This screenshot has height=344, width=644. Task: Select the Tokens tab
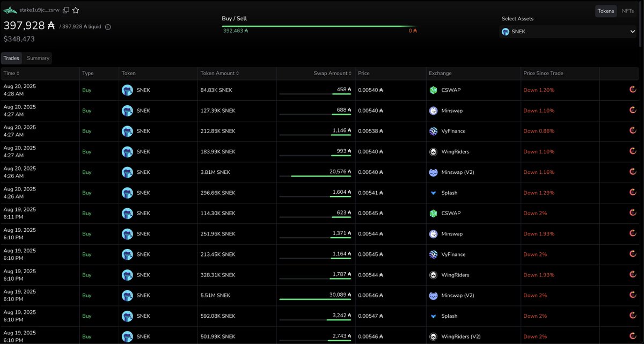(606, 11)
